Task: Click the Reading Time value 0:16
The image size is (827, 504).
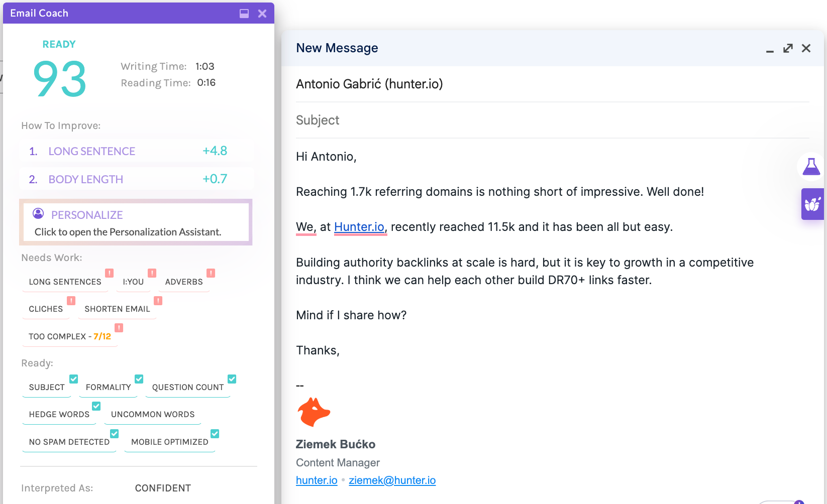Action: [206, 83]
